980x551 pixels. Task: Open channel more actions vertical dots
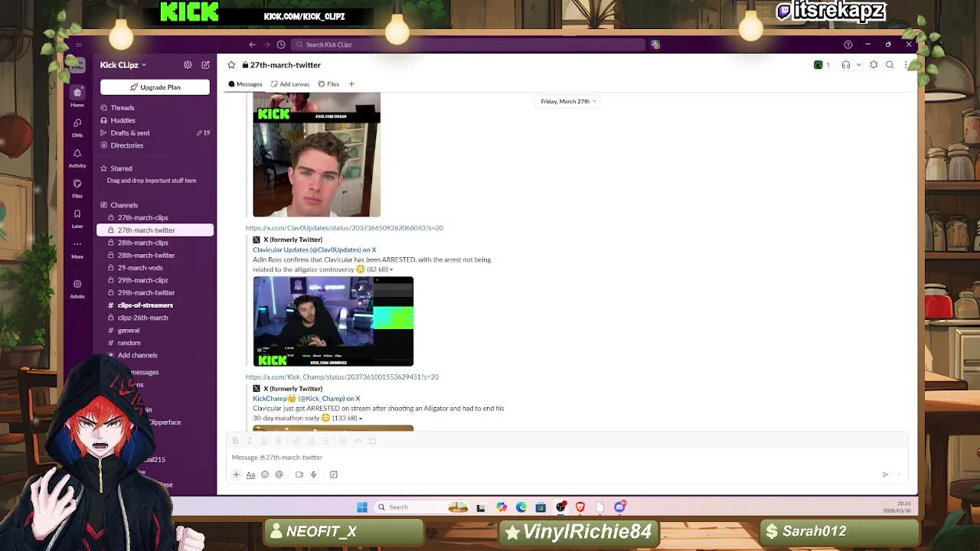pyautogui.click(x=906, y=65)
